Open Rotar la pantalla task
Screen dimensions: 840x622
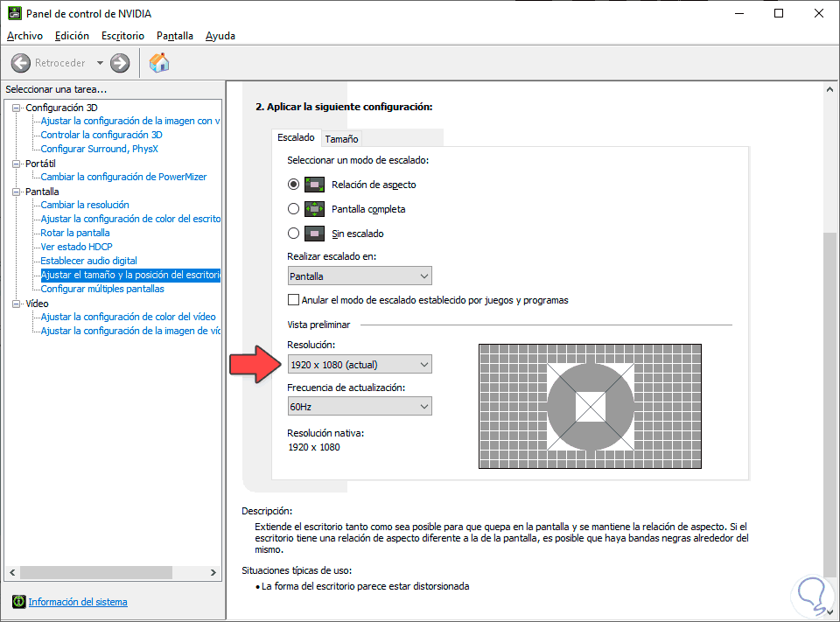pos(75,233)
